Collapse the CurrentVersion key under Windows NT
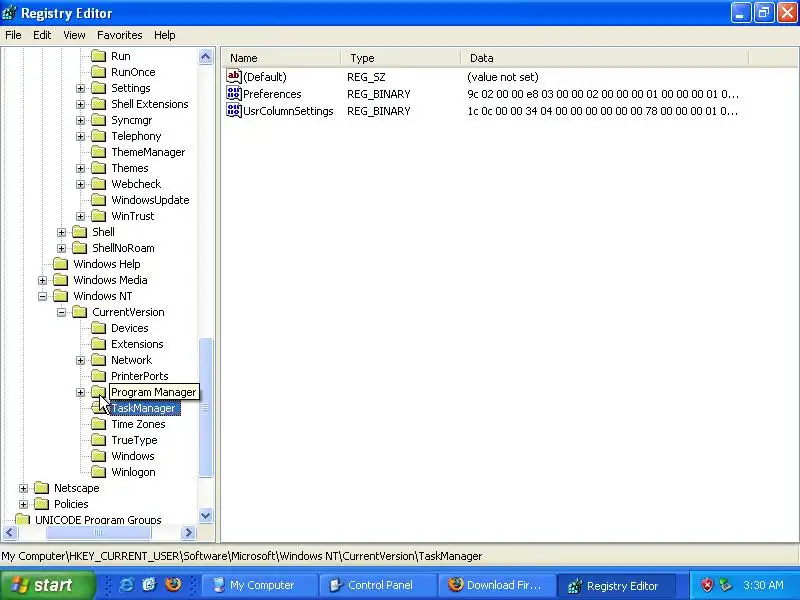This screenshot has height=600, width=800. click(62, 312)
